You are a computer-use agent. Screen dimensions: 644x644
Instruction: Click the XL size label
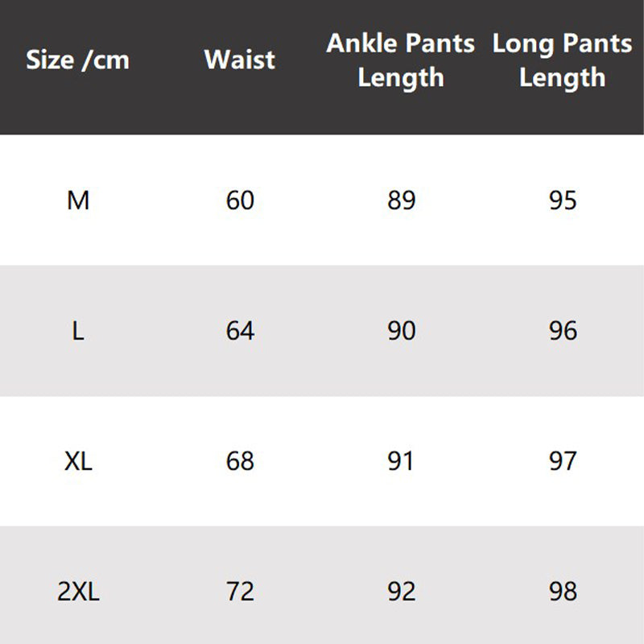click(78, 461)
